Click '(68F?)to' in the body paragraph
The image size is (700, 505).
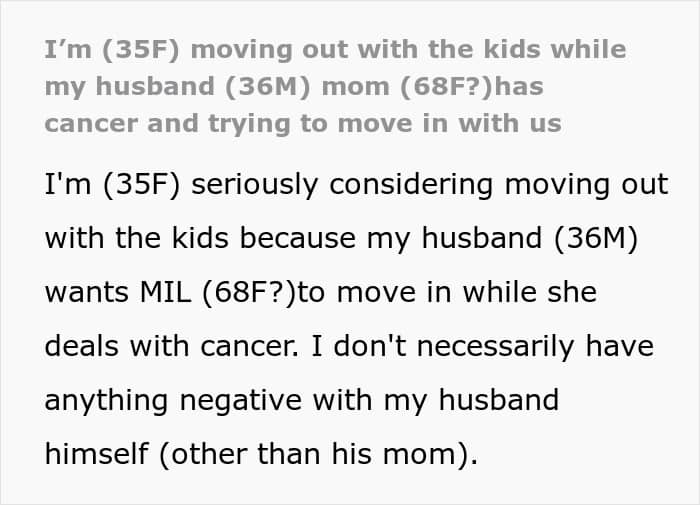point(263,292)
